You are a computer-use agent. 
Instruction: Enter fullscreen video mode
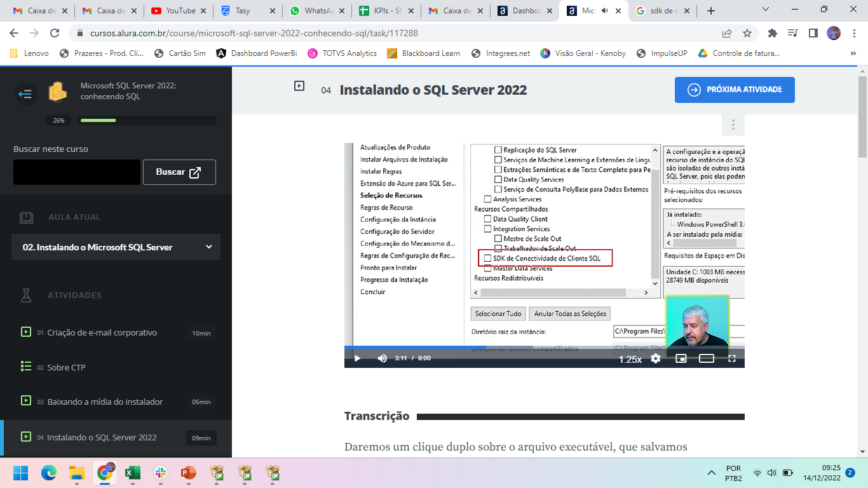(x=732, y=358)
